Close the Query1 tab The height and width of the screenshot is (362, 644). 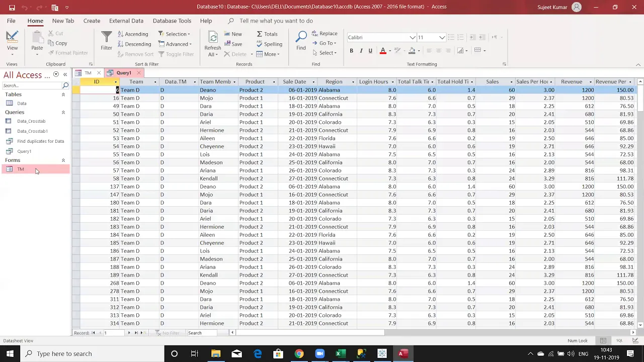pos(139,73)
